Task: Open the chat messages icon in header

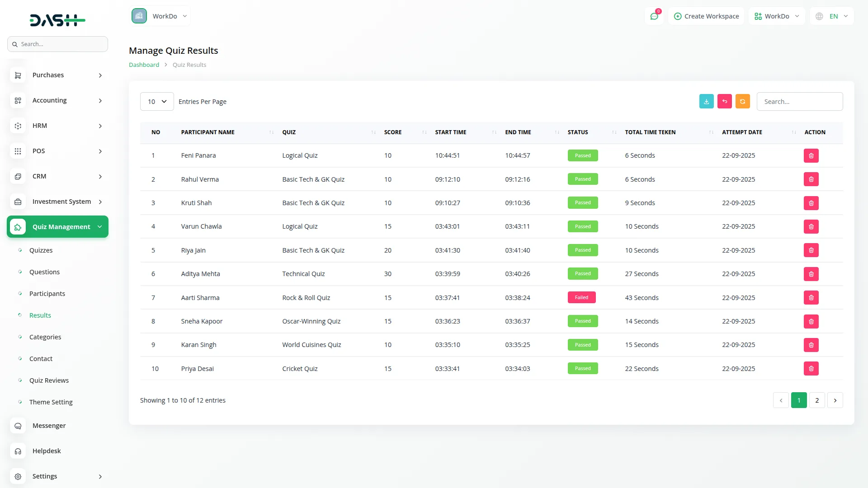Action: tap(654, 16)
